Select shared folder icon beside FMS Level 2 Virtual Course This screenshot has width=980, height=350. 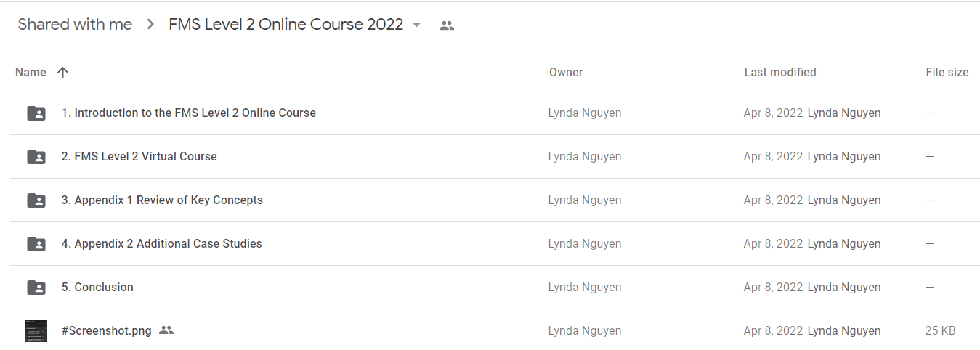click(36, 157)
